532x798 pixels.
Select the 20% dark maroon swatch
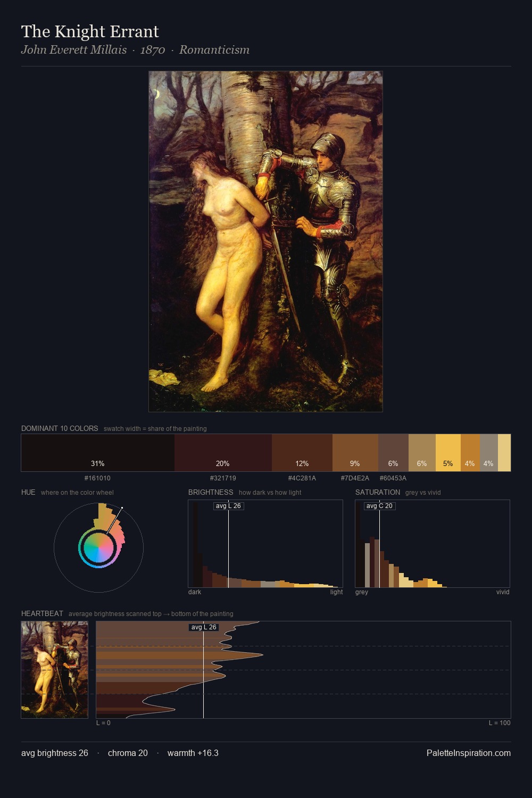(223, 453)
